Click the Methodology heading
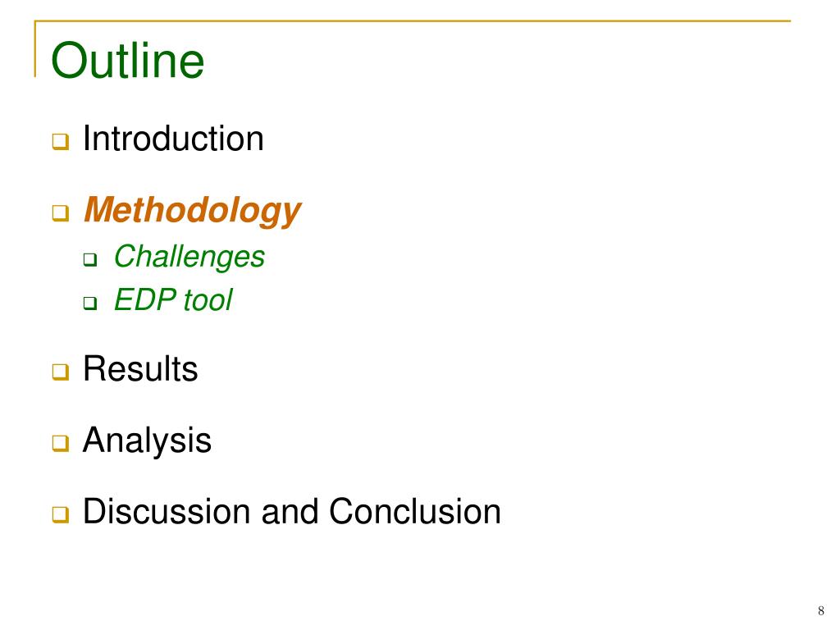 click(x=192, y=211)
